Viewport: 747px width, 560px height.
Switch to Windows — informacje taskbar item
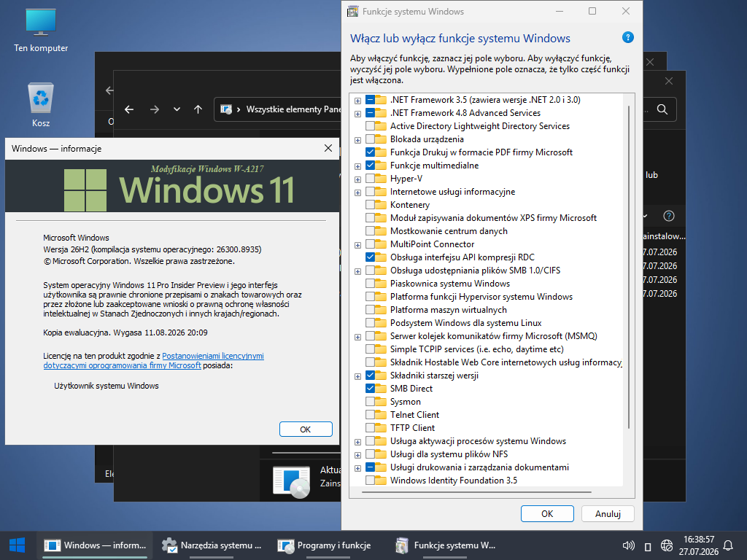click(95, 545)
